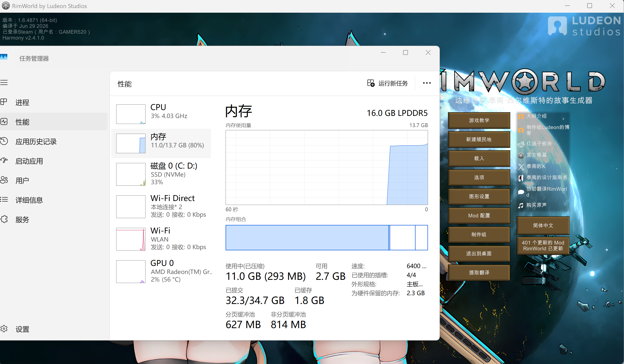This screenshot has width=624, height=364.
Task: Click the icon beside 大纲介绍
Action: (521, 116)
